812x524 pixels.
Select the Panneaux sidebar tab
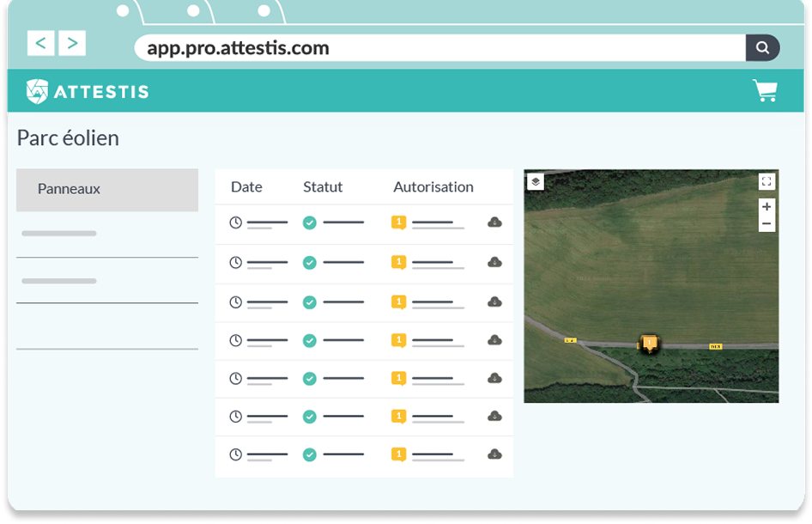coord(107,190)
